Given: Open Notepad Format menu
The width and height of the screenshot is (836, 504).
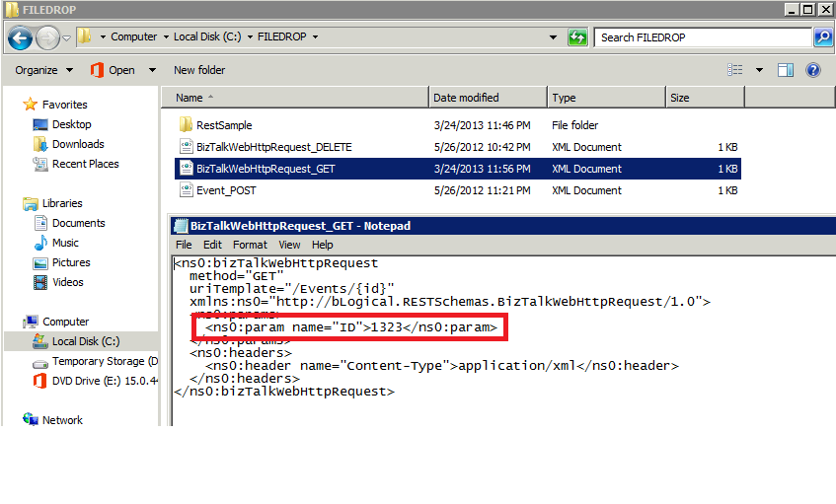Looking at the screenshot, I should 250,245.
